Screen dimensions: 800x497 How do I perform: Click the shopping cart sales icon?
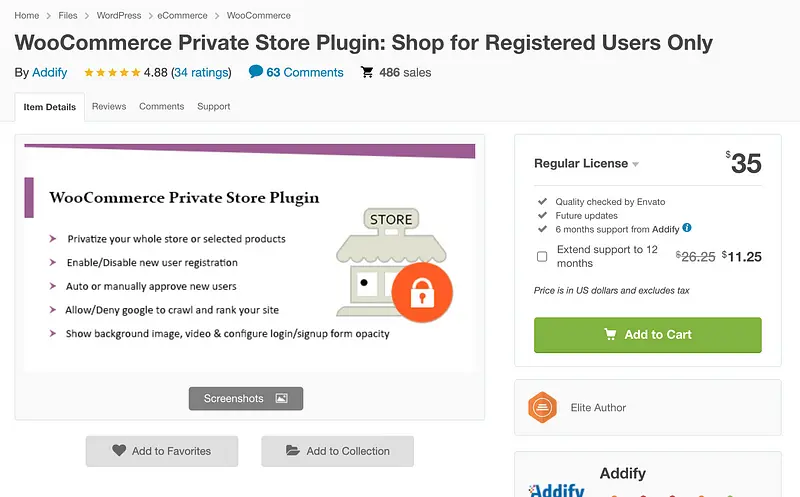point(367,72)
